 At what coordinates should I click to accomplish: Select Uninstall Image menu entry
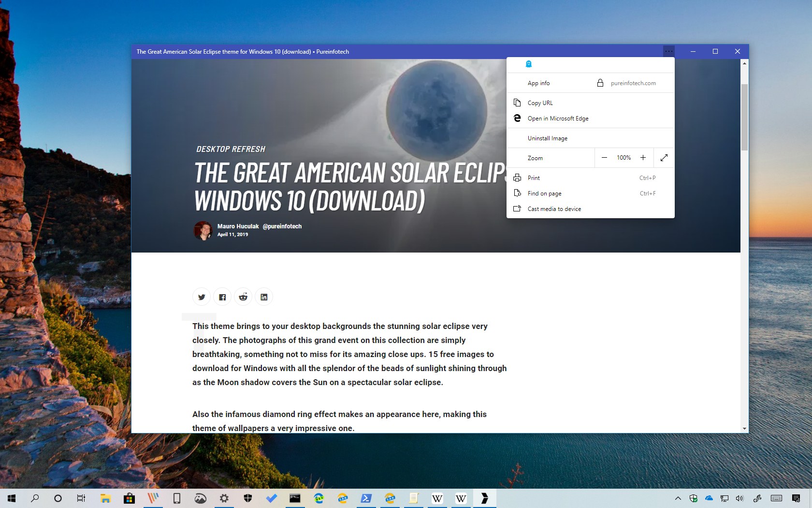[591, 138]
